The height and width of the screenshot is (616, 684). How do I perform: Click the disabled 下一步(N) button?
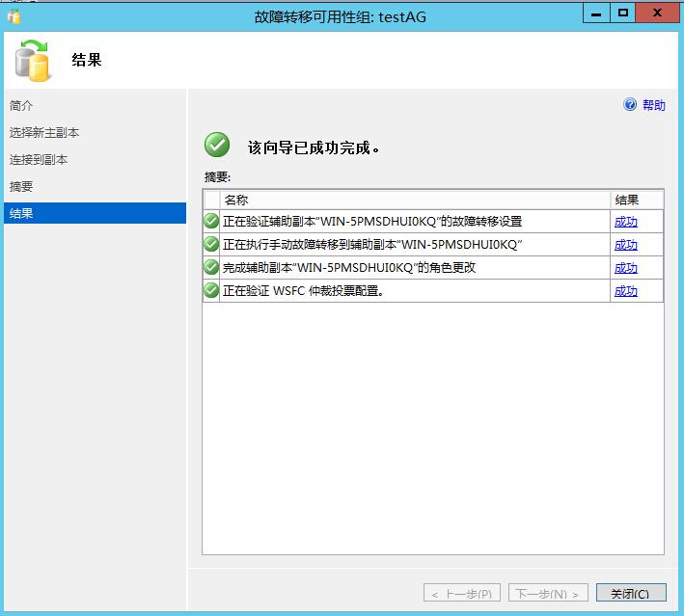click(548, 593)
